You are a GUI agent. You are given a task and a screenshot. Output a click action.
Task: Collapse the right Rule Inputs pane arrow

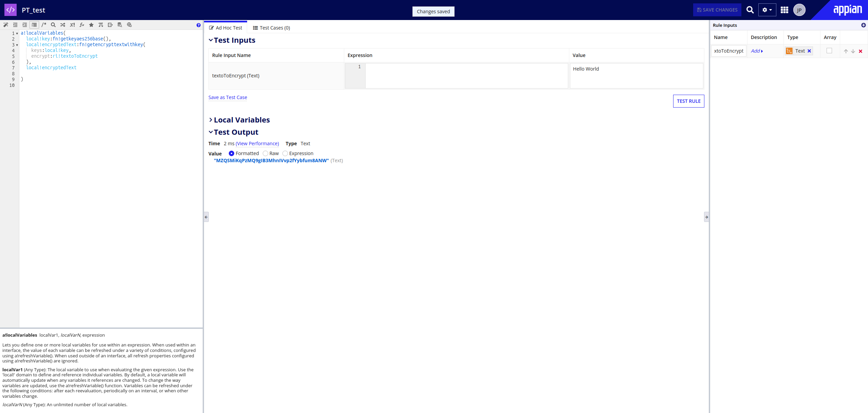coord(706,217)
